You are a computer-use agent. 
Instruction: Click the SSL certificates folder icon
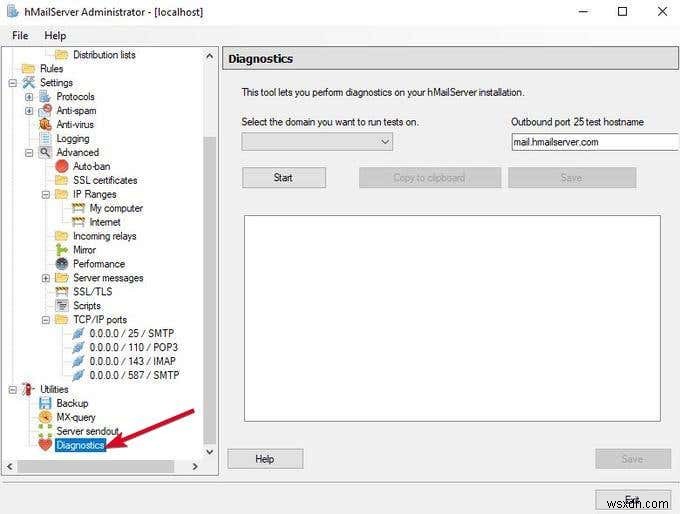[62, 180]
